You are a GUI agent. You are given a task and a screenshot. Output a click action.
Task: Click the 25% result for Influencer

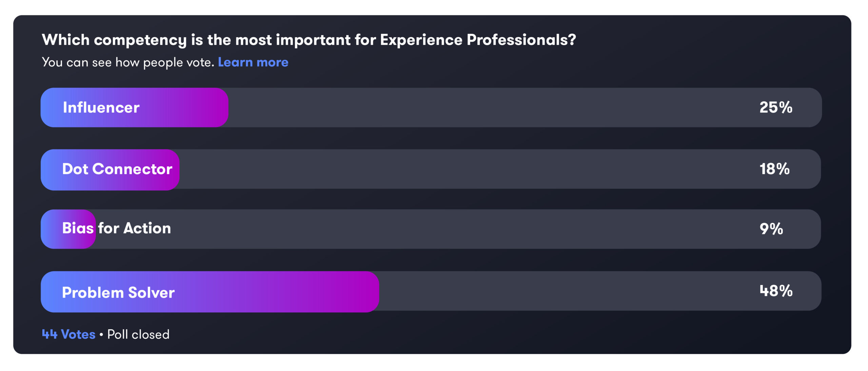tap(776, 107)
